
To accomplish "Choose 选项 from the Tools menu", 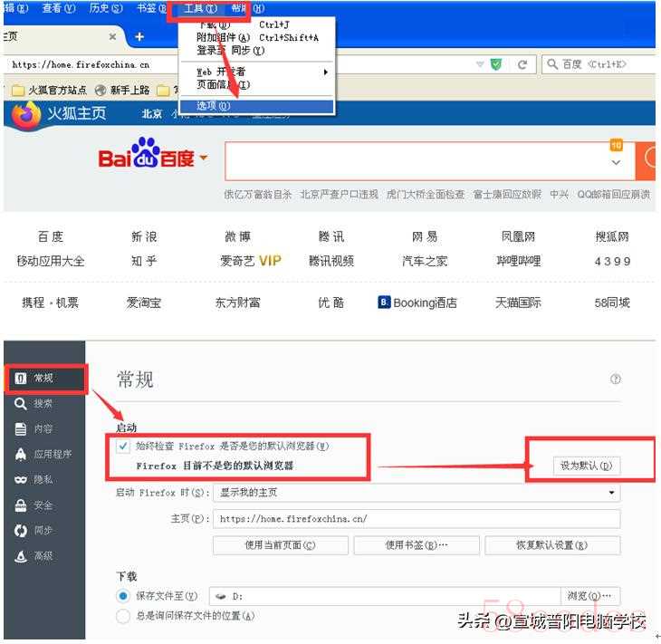I will pyautogui.click(x=214, y=106).
